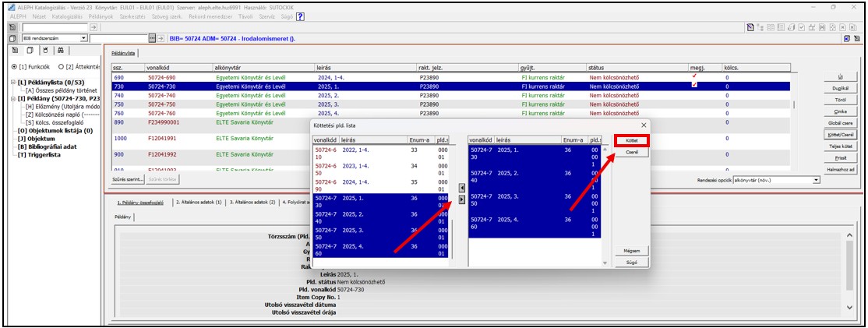Click the down arrow of the lower pane scrollbar

coord(851,306)
